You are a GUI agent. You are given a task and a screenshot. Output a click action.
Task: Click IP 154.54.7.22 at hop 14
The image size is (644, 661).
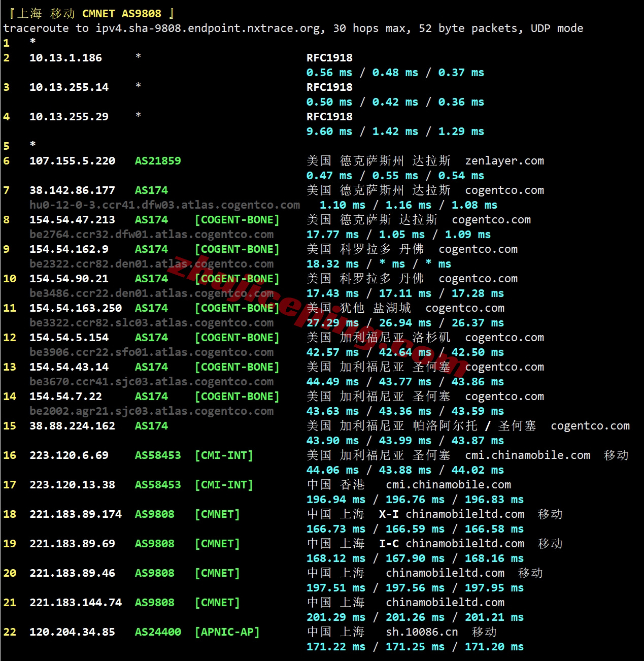pyautogui.click(x=65, y=396)
